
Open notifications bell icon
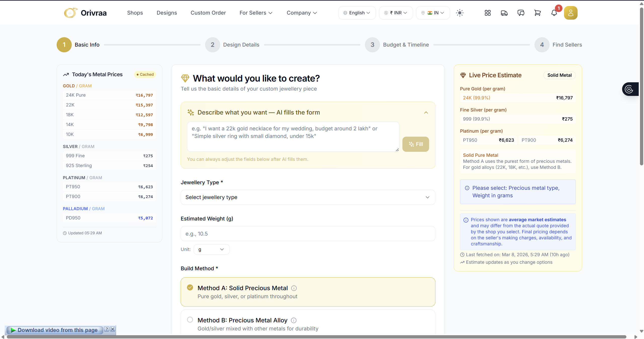click(554, 13)
